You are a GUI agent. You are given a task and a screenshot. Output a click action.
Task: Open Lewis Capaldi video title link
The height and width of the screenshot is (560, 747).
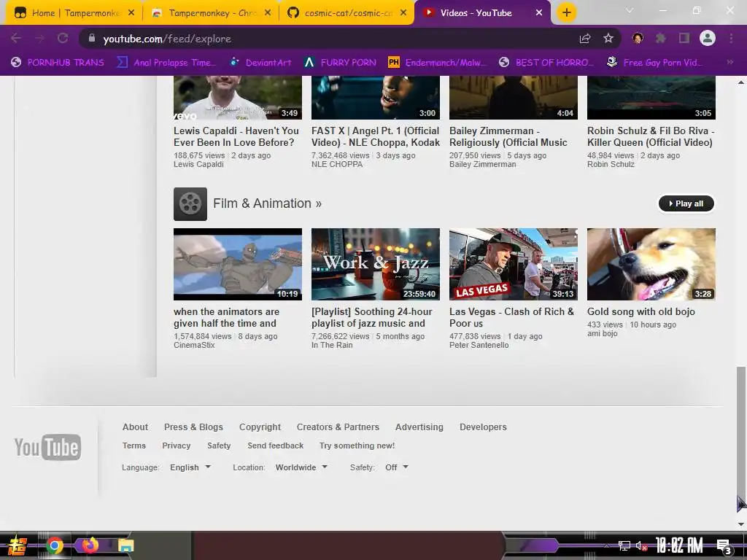[236, 136]
